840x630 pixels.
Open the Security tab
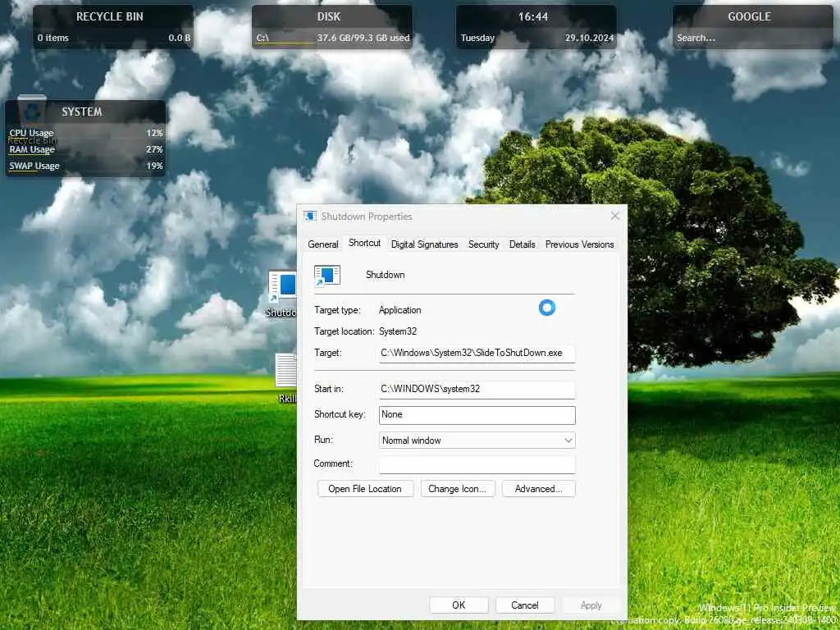[483, 244]
